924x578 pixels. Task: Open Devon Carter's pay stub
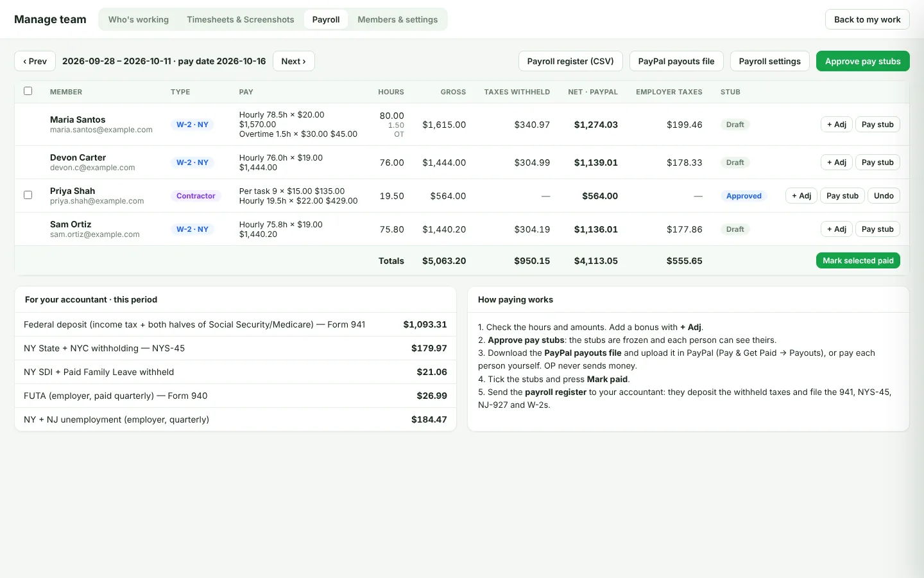(878, 162)
